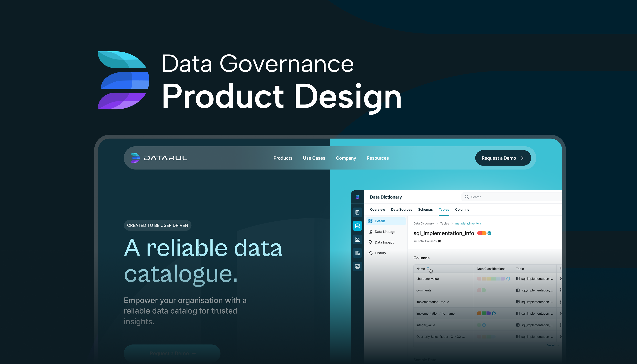The width and height of the screenshot is (637, 364).
Task: Open the monitor presentation icon in the sidebar
Action: pos(357,266)
